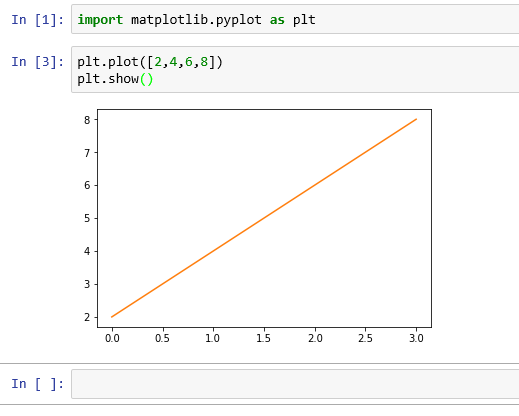
Task: Click the In [1] prompt label
Action: coord(37,20)
